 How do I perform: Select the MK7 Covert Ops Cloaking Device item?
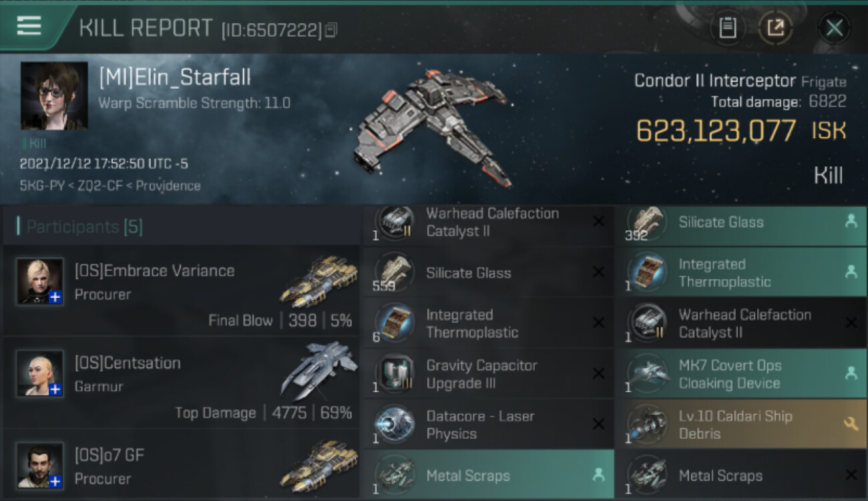coord(740,374)
